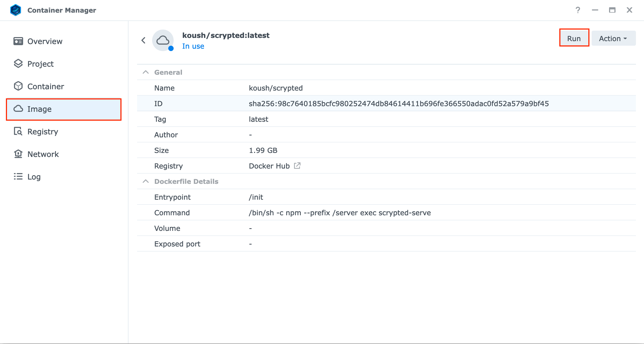Click the Container Manager app logo
This screenshot has height=344, width=644.
(x=16, y=10)
